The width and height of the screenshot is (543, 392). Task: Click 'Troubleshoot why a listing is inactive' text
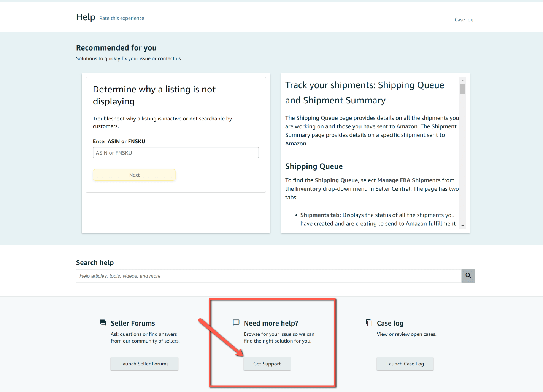pyautogui.click(x=162, y=122)
